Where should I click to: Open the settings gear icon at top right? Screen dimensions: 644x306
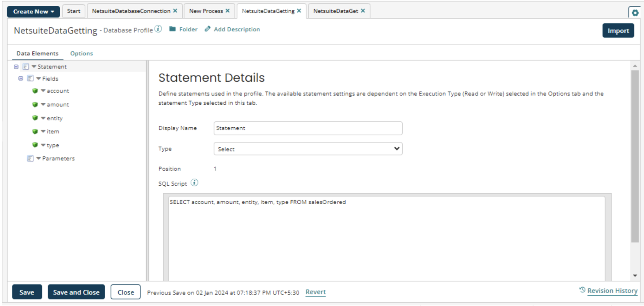click(x=635, y=13)
